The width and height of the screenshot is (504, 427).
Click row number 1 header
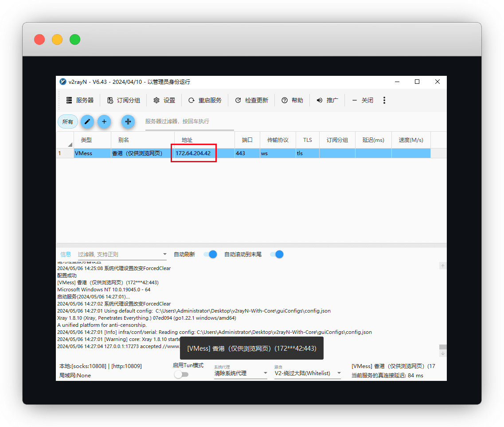pyautogui.click(x=65, y=153)
